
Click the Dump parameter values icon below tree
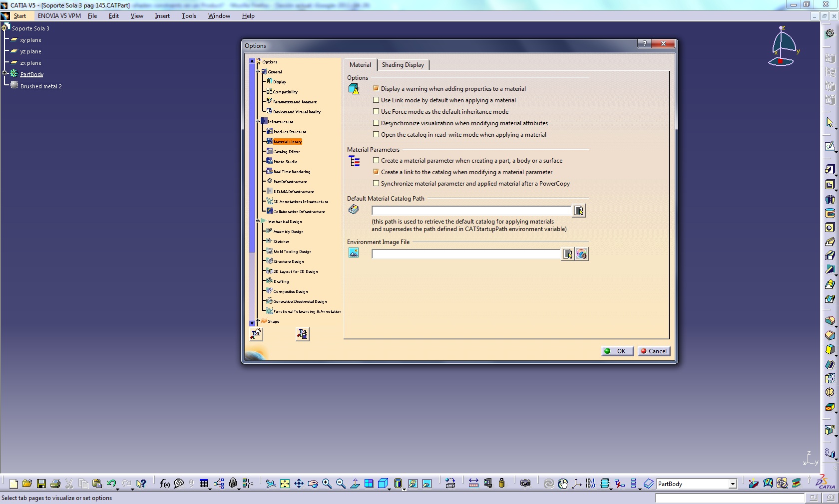[x=302, y=334]
